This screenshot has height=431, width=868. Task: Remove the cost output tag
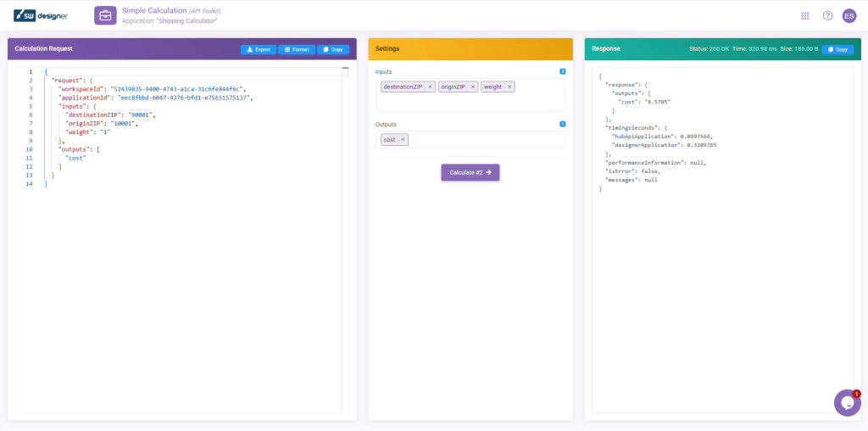(x=403, y=140)
